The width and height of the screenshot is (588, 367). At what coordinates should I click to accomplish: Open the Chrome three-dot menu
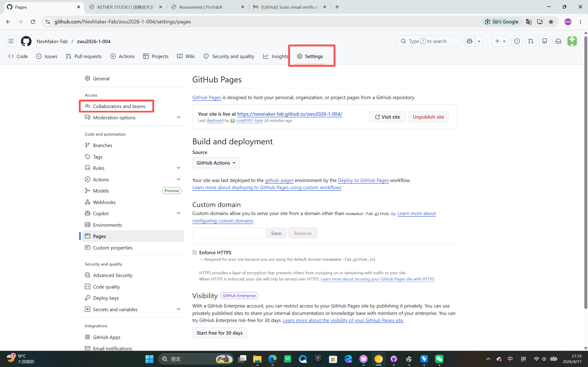click(x=580, y=22)
